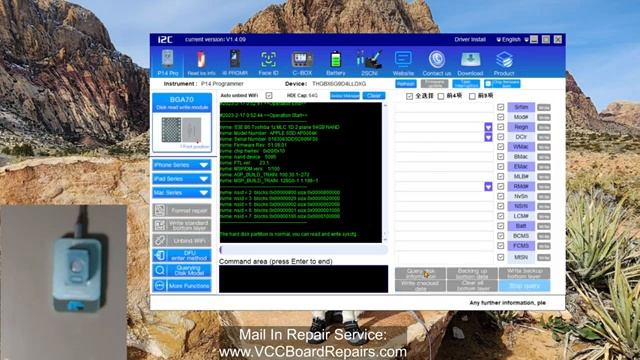This screenshot has height=360, width=640.
Task: Click the BCMS field label
Action: [521, 236]
